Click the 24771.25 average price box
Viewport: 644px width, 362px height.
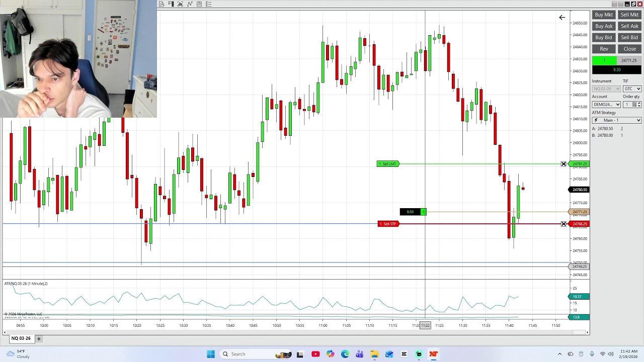click(x=629, y=60)
